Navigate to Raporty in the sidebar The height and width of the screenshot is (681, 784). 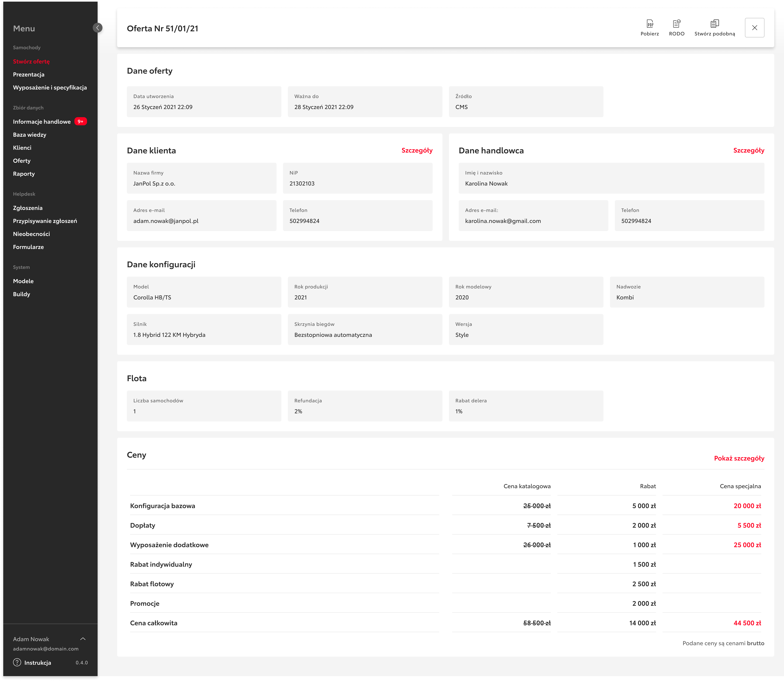click(x=24, y=174)
